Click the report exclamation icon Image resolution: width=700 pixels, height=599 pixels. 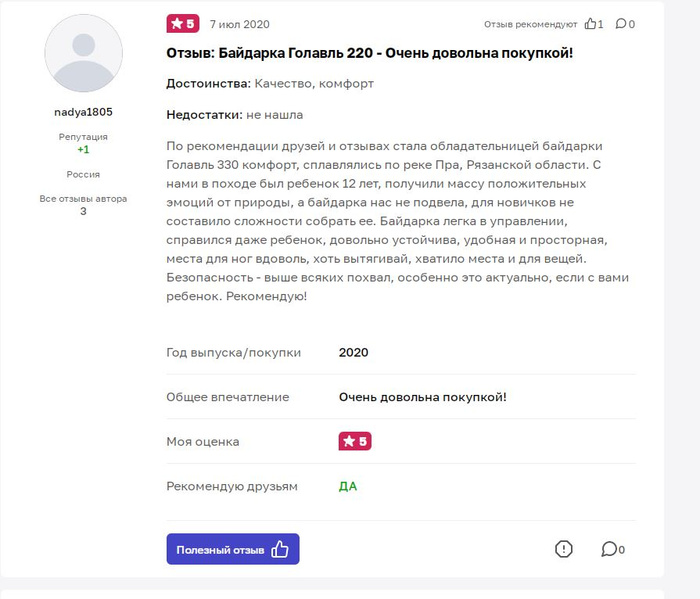[563, 549]
